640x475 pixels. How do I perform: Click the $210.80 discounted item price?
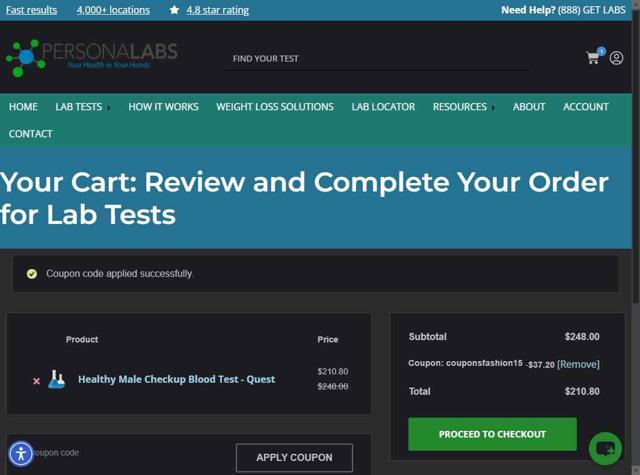click(333, 371)
